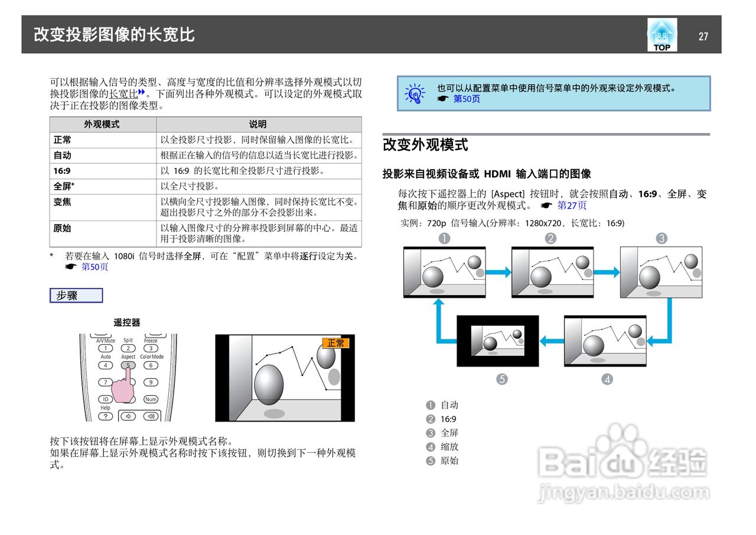This screenshot has height=535, width=756.
Task: Click legend entry ❺ 原始
Action: [442, 461]
